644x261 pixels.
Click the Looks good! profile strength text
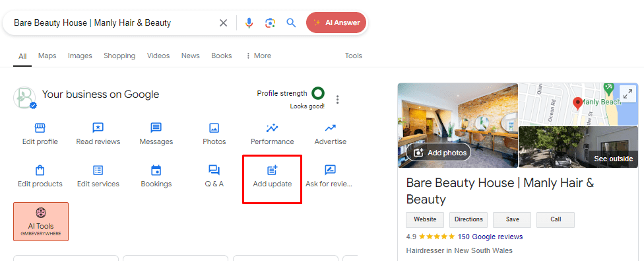(x=307, y=106)
